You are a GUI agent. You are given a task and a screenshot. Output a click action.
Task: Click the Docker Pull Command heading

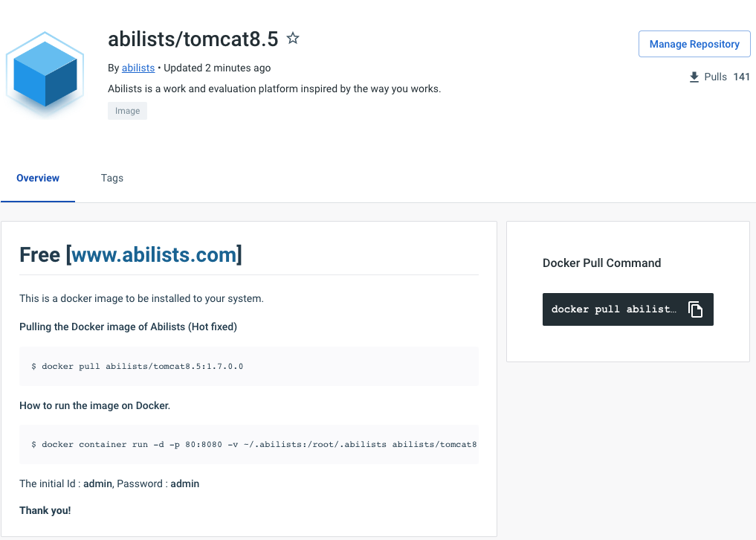[x=601, y=263]
